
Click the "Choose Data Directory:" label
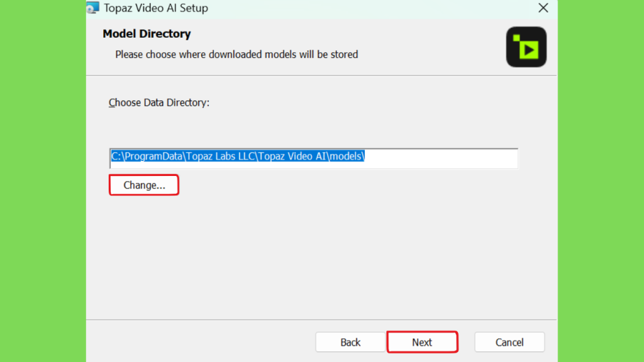click(159, 102)
